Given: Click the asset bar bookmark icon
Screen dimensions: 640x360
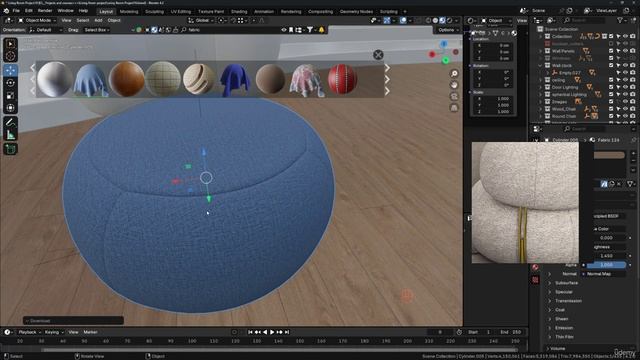Looking at the screenshot, I should (x=291, y=30).
